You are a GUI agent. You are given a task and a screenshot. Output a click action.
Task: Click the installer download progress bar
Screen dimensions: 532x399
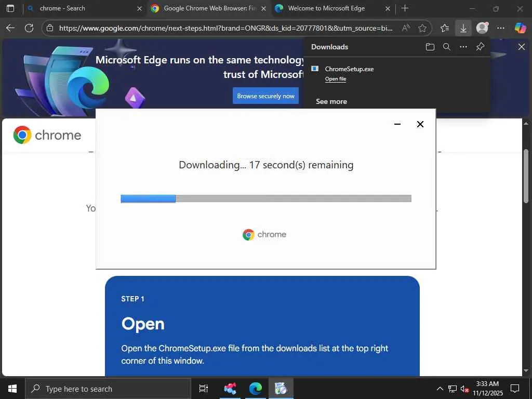(266, 198)
